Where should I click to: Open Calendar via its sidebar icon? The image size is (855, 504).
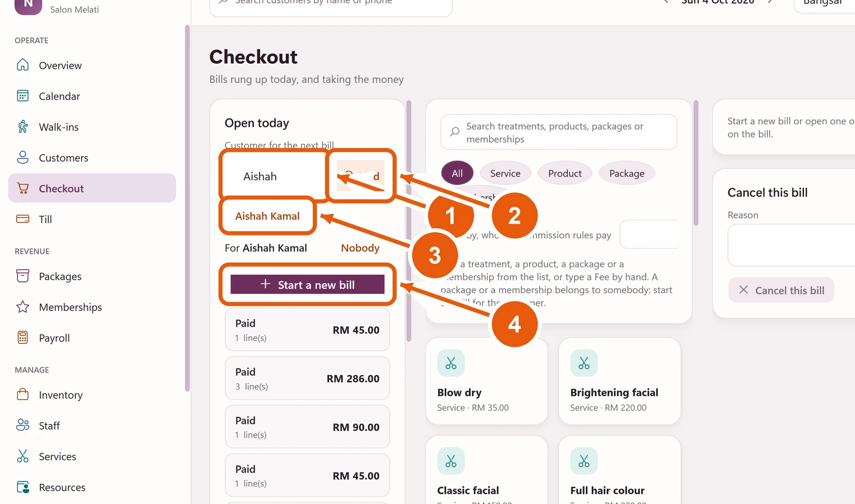[x=22, y=96]
